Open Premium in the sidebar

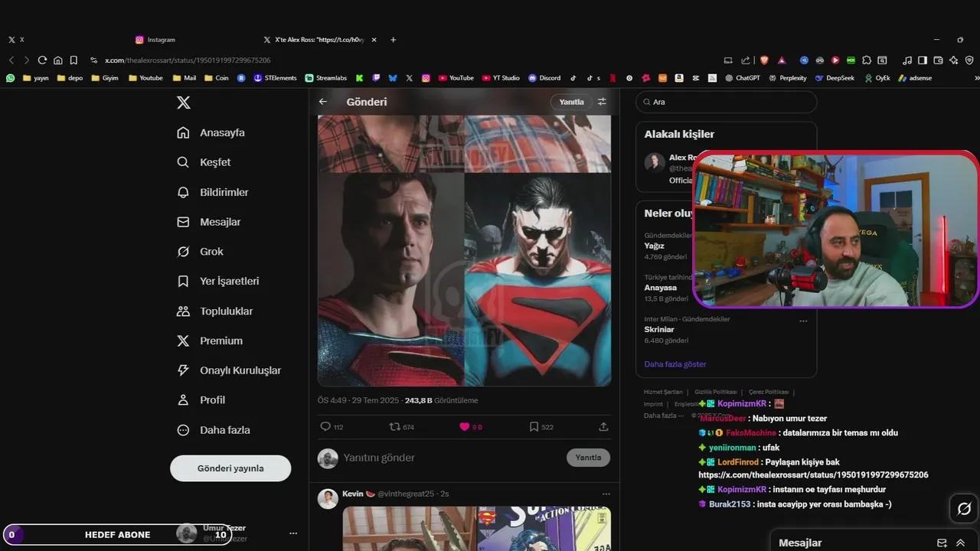209,341
